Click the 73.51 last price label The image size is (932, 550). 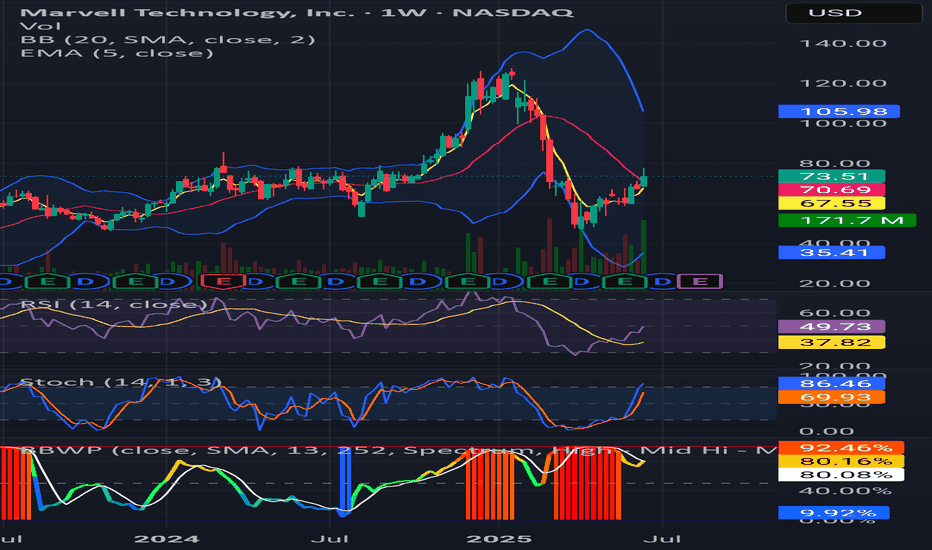(x=832, y=176)
